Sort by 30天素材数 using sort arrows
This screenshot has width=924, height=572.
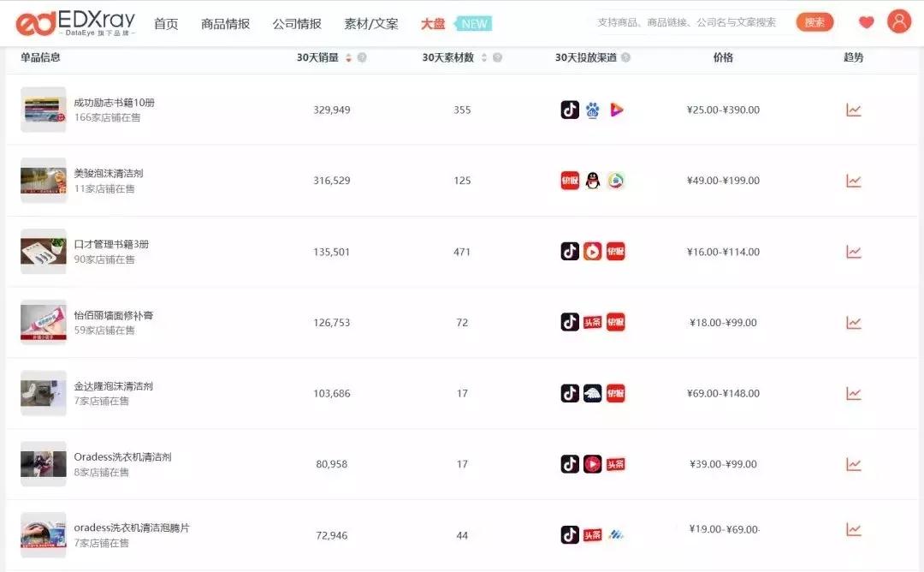click(483, 57)
